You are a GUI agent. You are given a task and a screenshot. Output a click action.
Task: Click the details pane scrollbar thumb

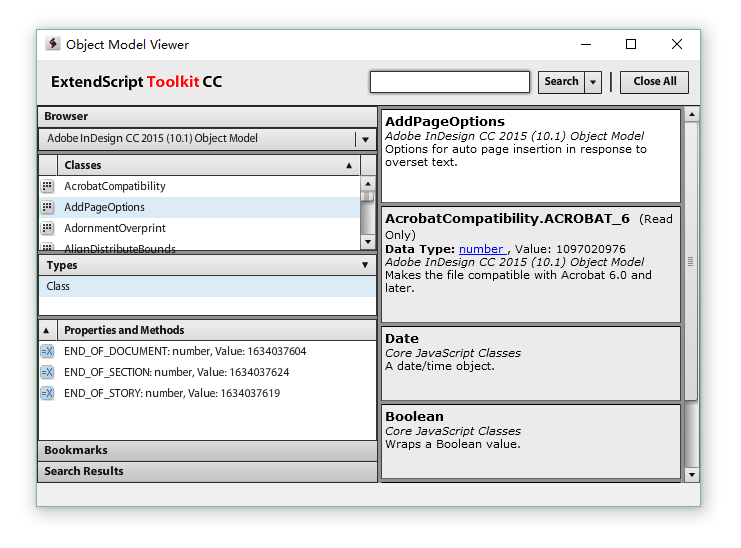point(691,261)
